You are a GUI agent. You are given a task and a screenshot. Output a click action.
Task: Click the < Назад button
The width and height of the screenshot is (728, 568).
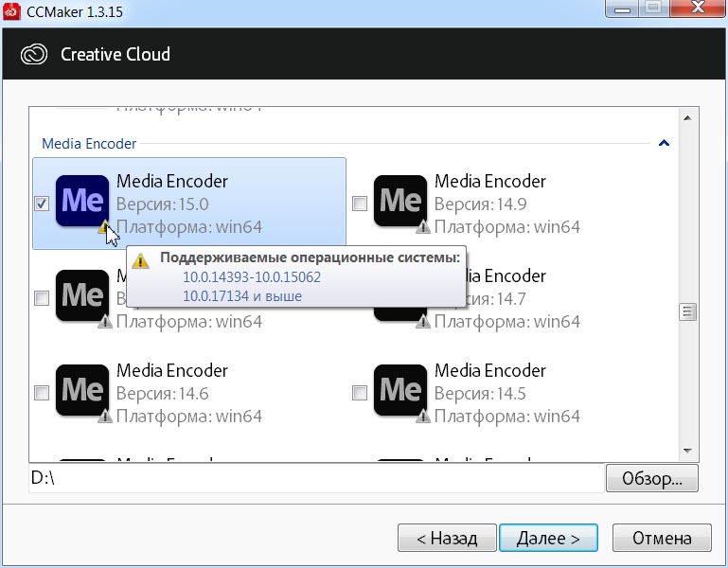point(447,538)
